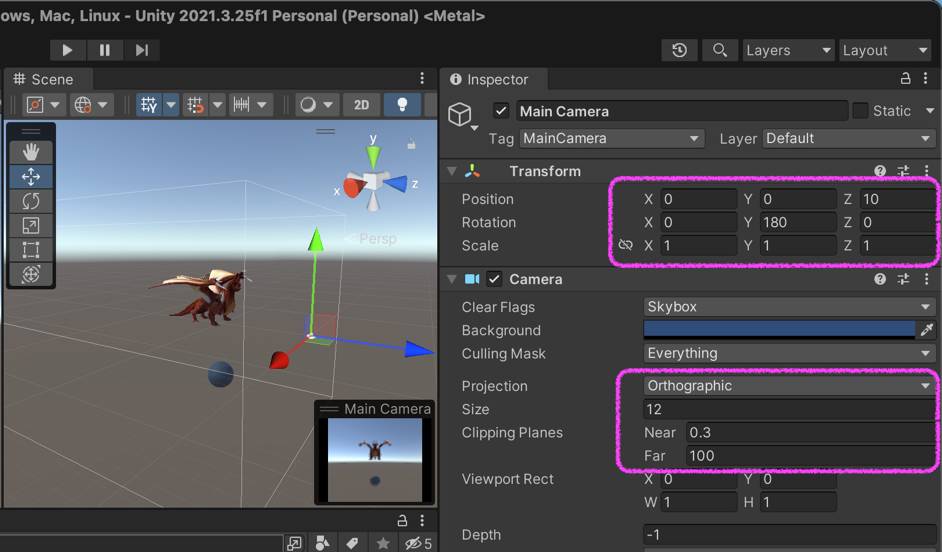942x552 pixels.
Task: Toggle the 2D scene view mode
Action: pos(361,105)
